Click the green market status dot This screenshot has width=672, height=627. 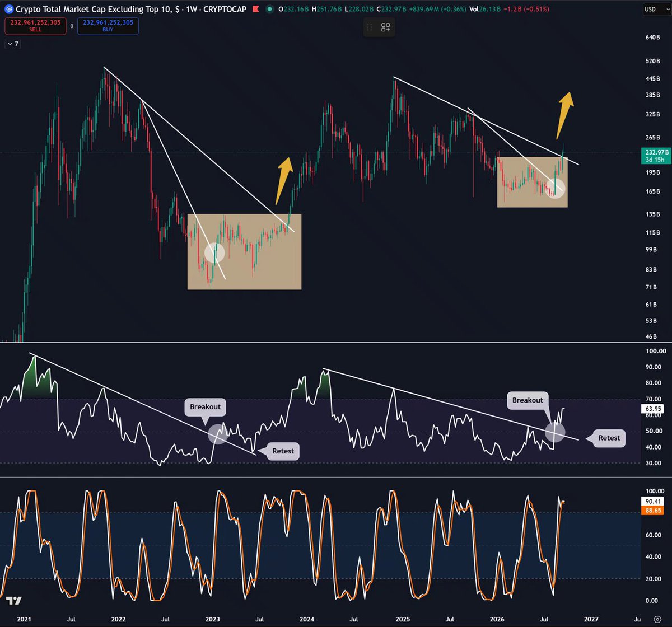(270, 9)
